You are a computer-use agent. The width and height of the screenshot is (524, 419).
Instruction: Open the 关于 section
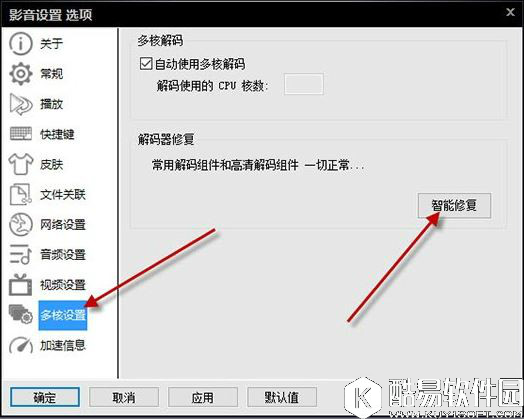click(51, 44)
